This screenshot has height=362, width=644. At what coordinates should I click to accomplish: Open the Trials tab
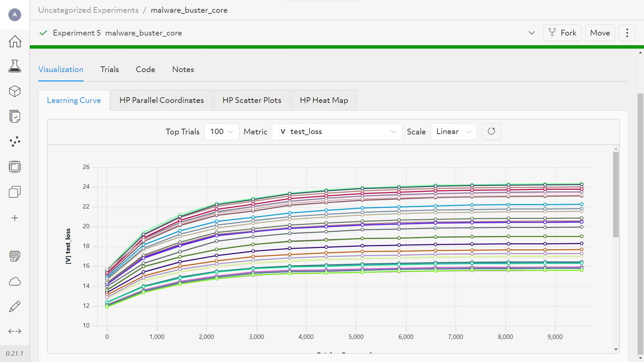point(109,69)
